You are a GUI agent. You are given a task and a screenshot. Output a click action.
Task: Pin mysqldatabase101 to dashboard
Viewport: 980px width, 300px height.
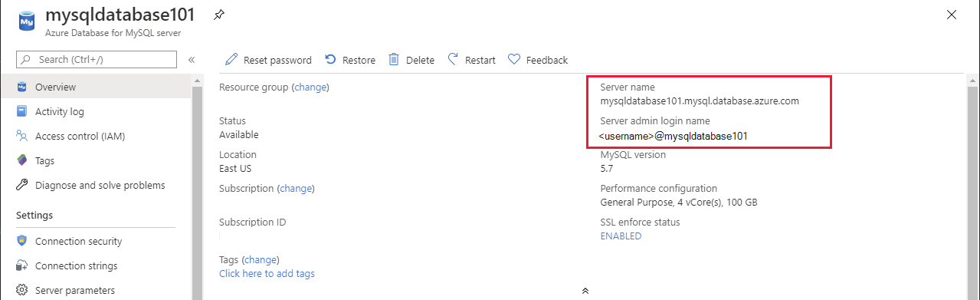point(218,15)
